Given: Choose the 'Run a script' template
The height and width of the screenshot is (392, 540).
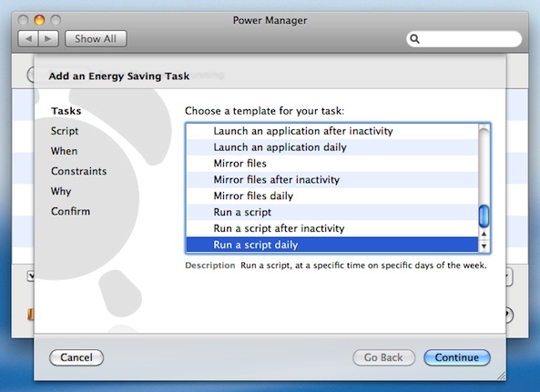Looking at the screenshot, I should point(332,212).
